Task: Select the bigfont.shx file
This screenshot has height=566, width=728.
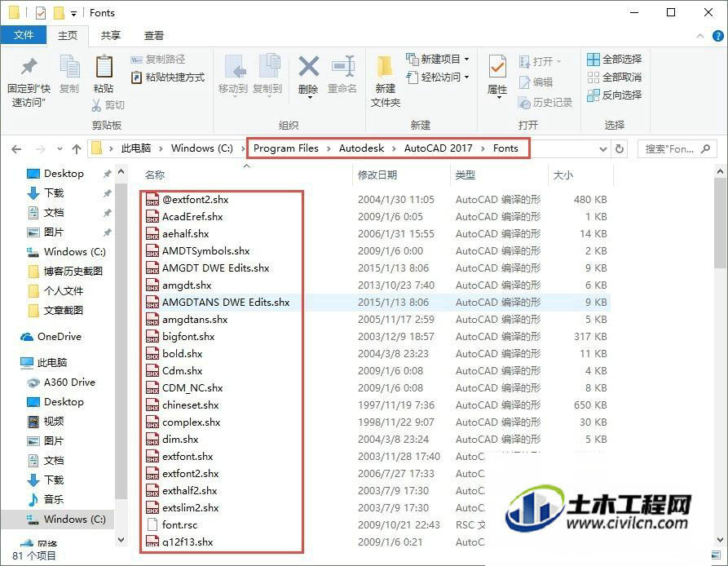Action: (x=188, y=337)
